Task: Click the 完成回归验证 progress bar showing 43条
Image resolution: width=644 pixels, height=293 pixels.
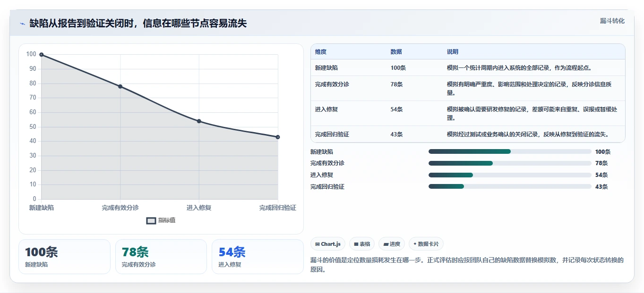Action: pyautogui.click(x=510, y=186)
